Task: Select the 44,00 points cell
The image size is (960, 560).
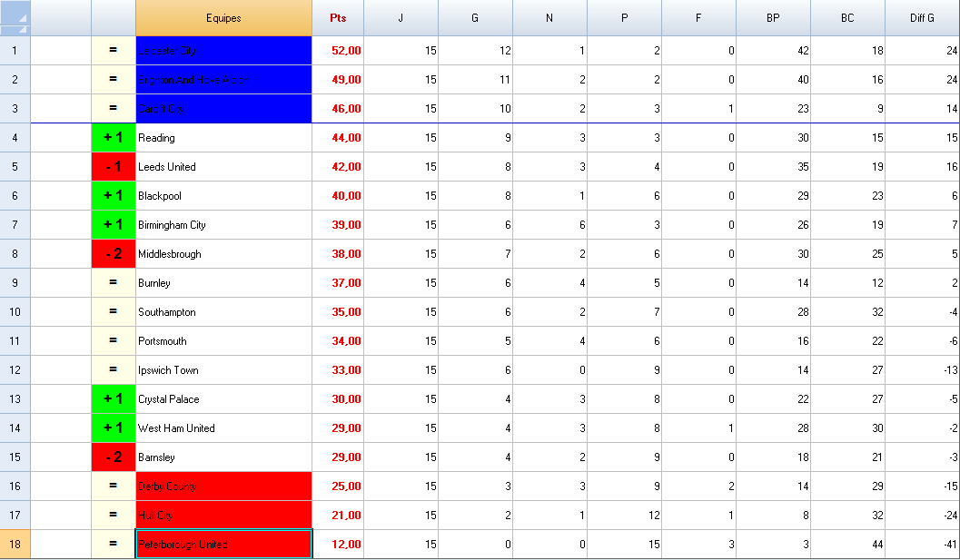Action: (x=338, y=138)
